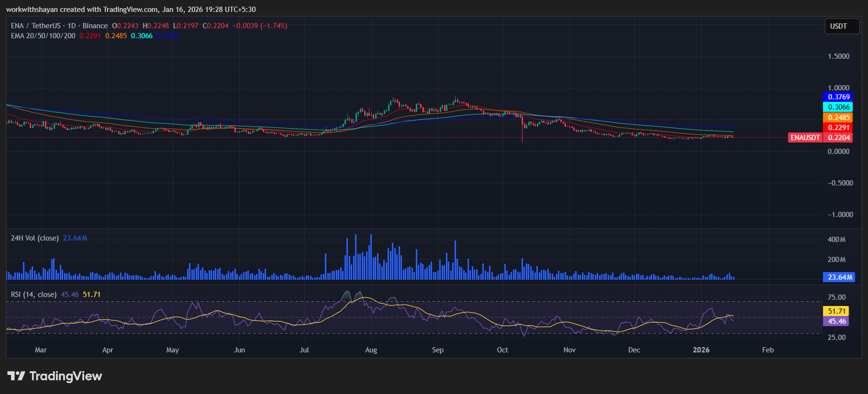Click the ENA / TetherUS symbol title

(36, 26)
